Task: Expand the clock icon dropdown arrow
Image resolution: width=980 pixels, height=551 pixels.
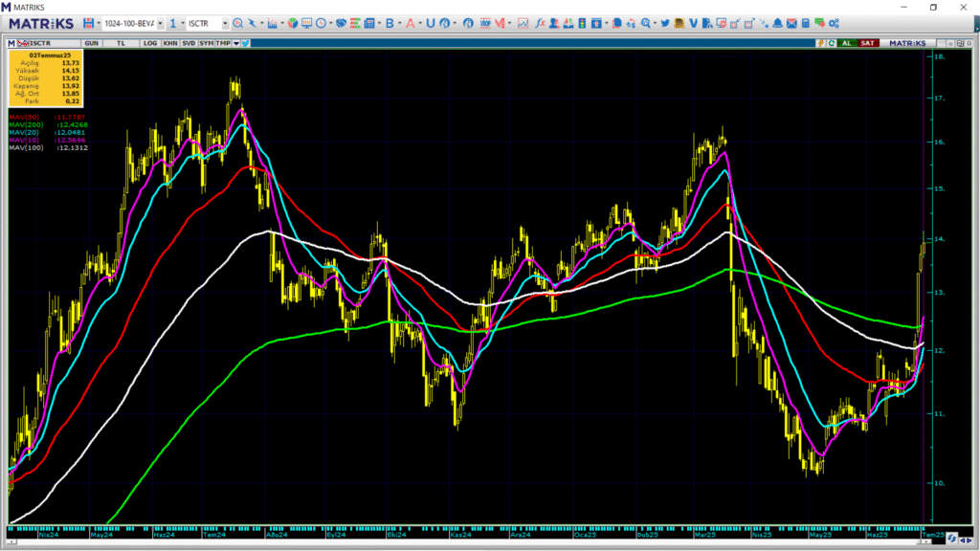Action: [330, 23]
